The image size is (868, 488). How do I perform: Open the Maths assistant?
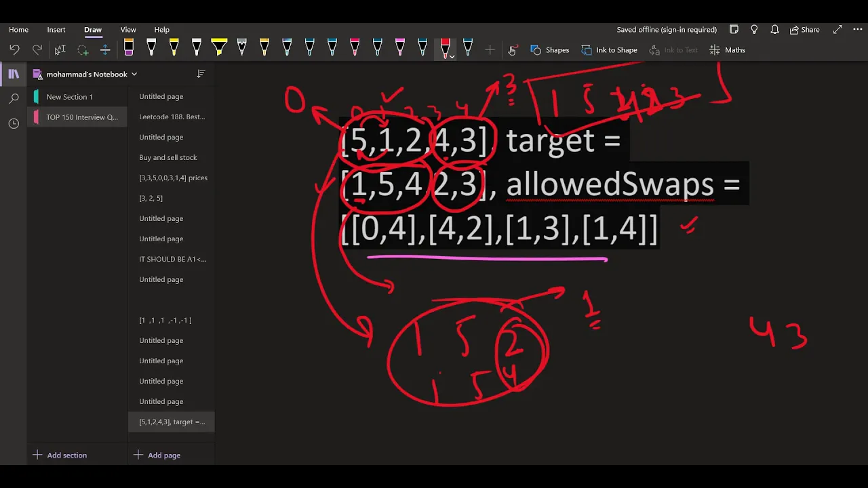coord(727,49)
